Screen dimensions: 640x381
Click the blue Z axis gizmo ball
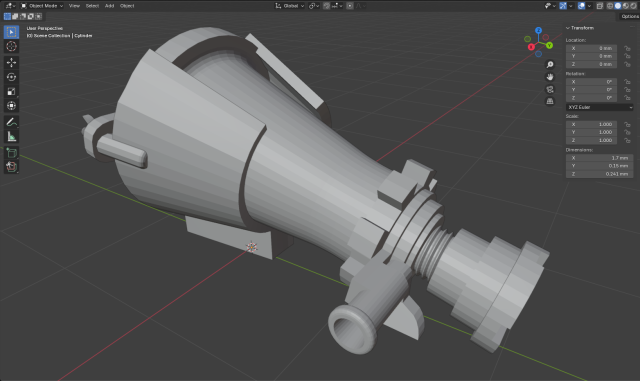pyautogui.click(x=538, y=30)
